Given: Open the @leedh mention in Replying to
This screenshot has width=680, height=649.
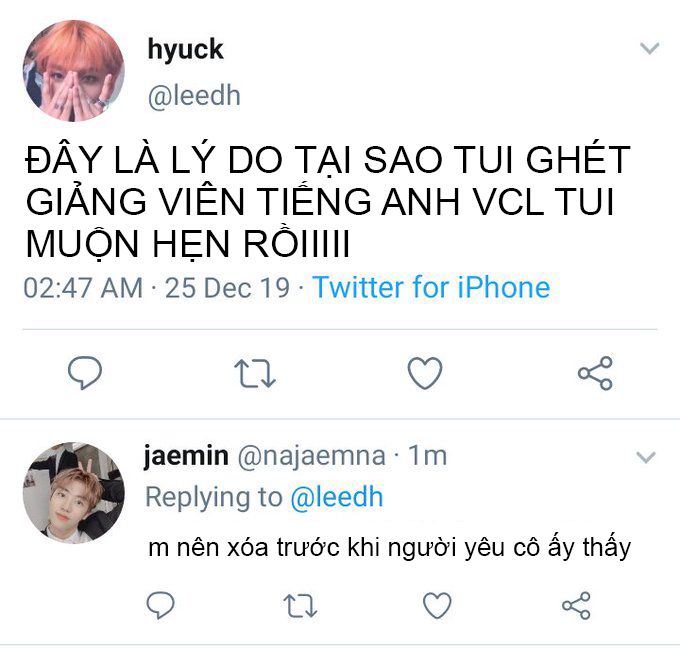Looking at the screenshot, I should pos(337,497).
